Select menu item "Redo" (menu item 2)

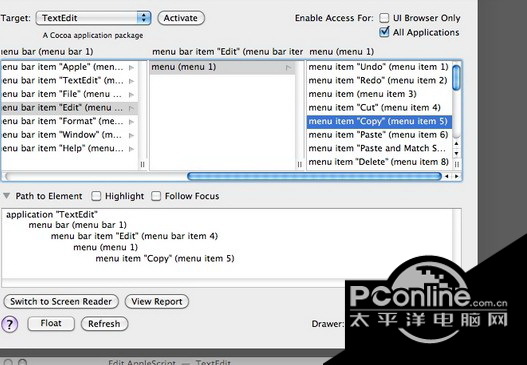coord(379,81)
